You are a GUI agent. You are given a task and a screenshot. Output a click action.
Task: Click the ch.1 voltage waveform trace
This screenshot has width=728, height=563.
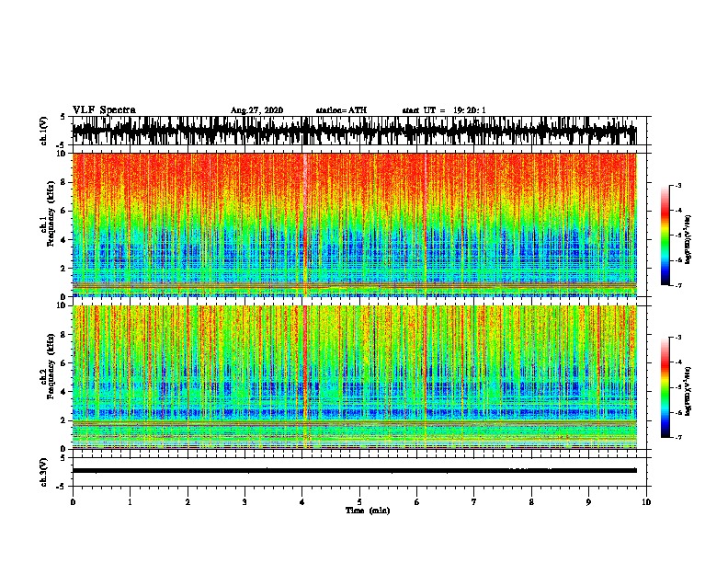click(354, 131)
